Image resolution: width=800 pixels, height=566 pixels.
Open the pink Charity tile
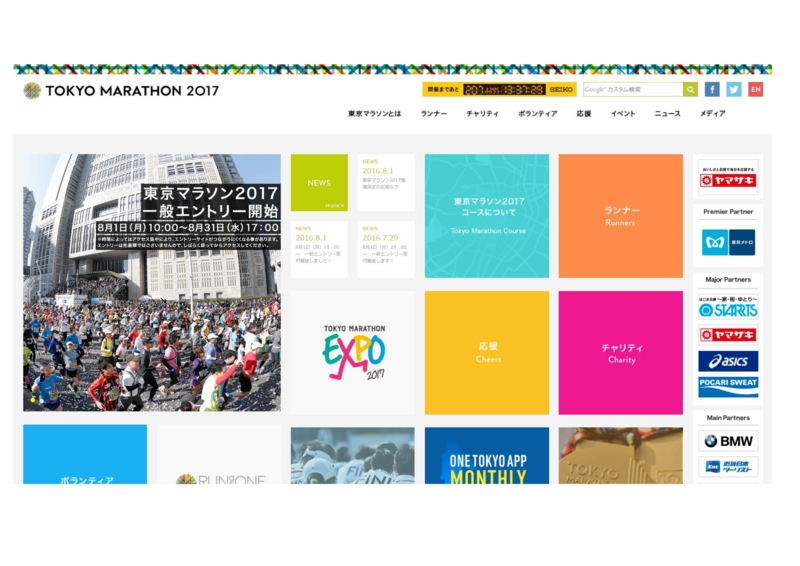620,353
